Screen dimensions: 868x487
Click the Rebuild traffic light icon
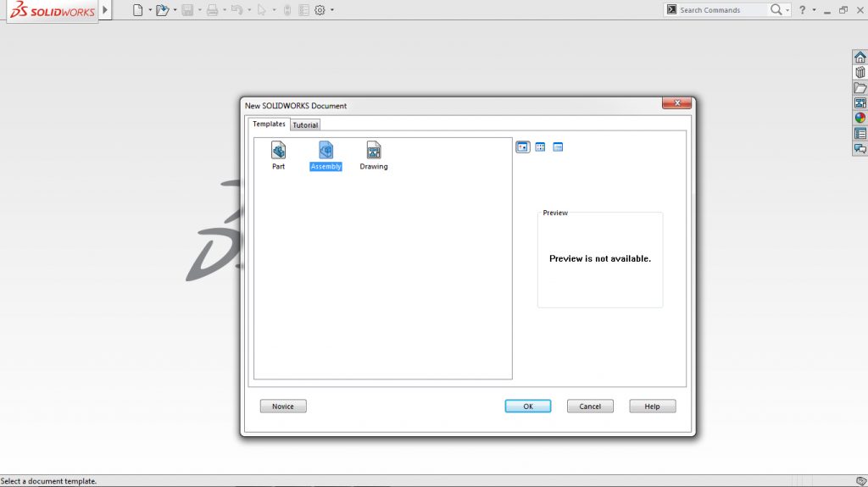coord(287,10)
